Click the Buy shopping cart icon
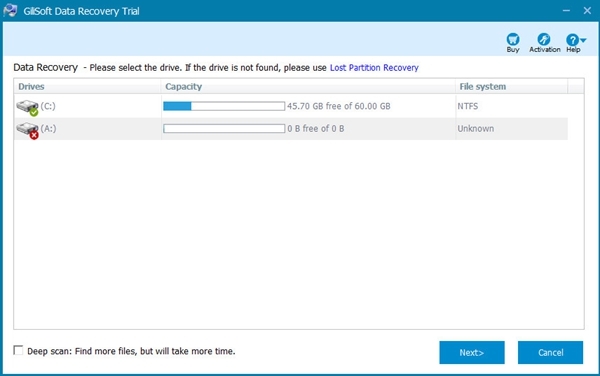 (513, 39)
